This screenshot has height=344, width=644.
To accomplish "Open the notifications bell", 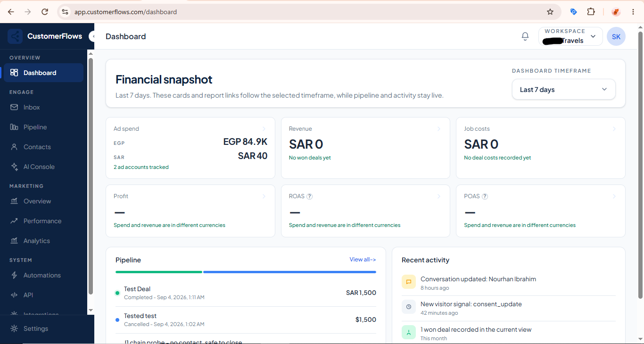I will coord(525,36).
